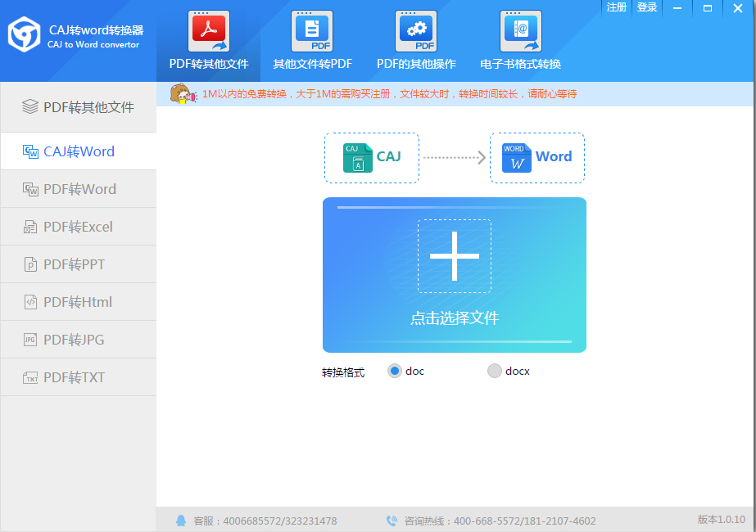The height and width of the screenshot is (532, 756).
Task: Open PDF转其他文件 in the sidebar
Action: (78, 106)
